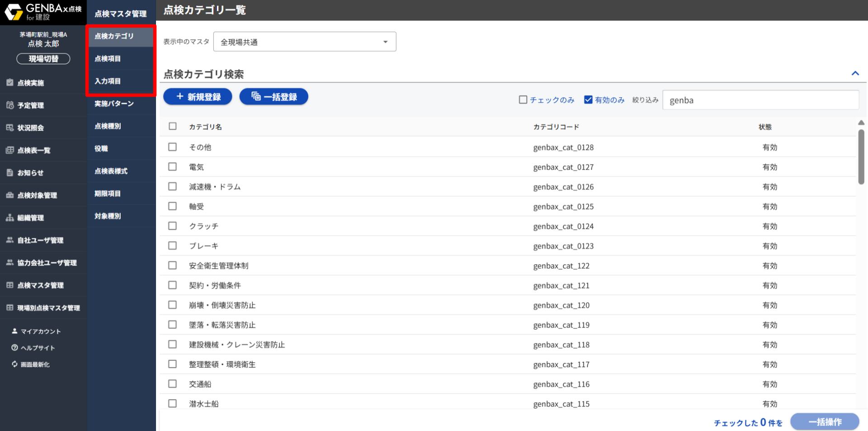Uncheck the 有効のみ checkbox
Screen dimensions: 868x431
(588, 100)
